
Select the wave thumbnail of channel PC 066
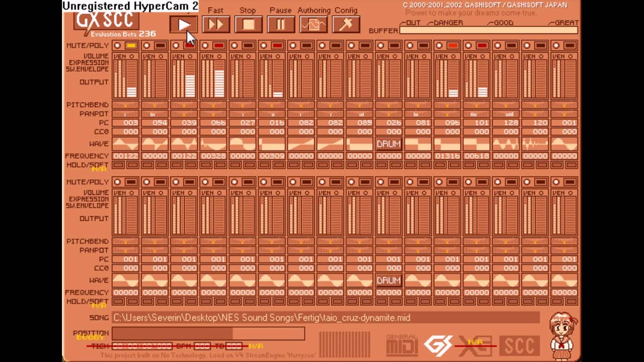click(213, 144)
